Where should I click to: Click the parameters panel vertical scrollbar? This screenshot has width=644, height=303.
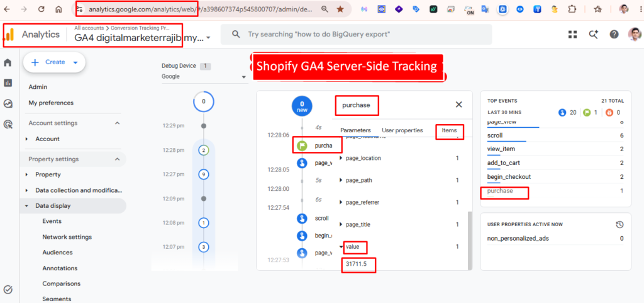tap(470, 240)
